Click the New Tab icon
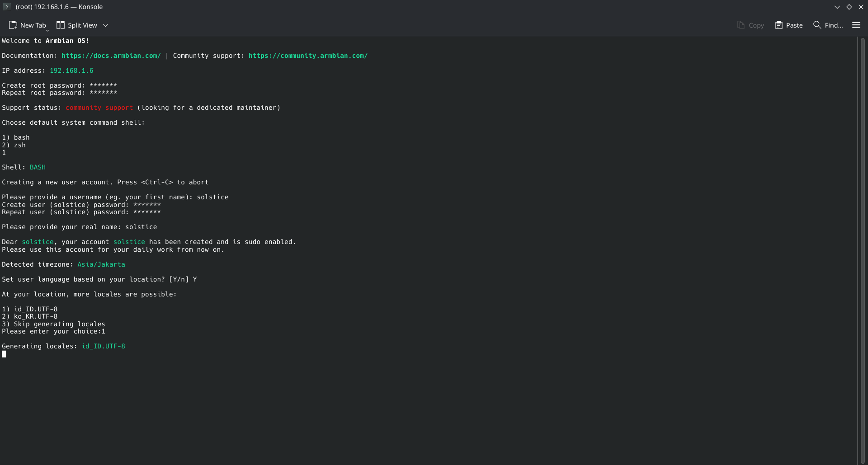Viewport: 868px width, 465px height. click(x=13, y=25)
